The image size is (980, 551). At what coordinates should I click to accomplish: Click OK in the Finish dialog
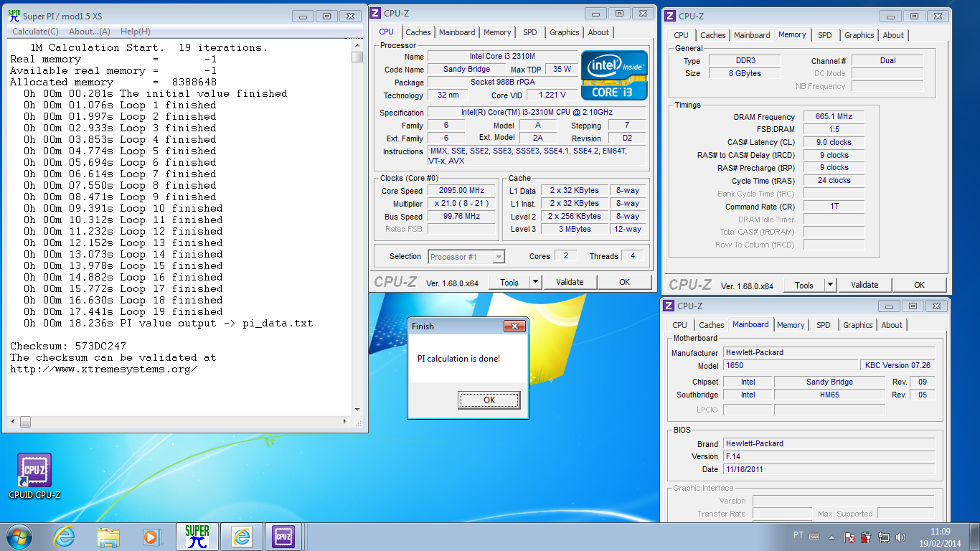click(x=489, y=400)
